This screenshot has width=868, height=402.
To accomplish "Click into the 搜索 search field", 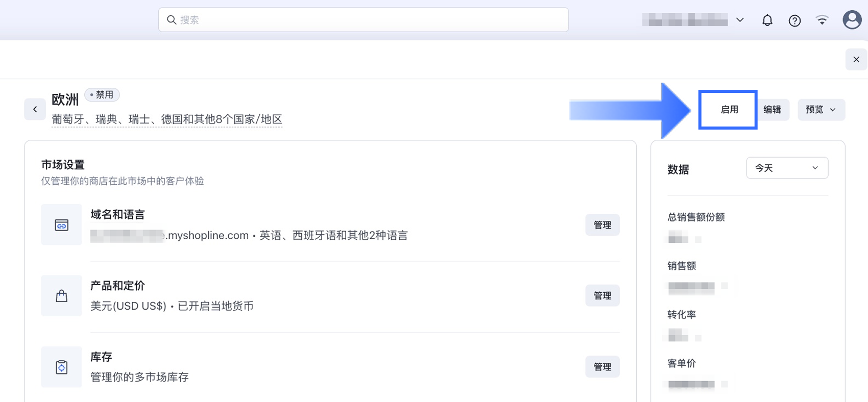I will [x=364, y=20].
